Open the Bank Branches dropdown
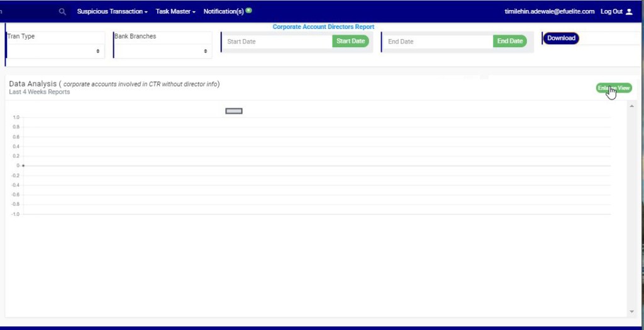 163,51
